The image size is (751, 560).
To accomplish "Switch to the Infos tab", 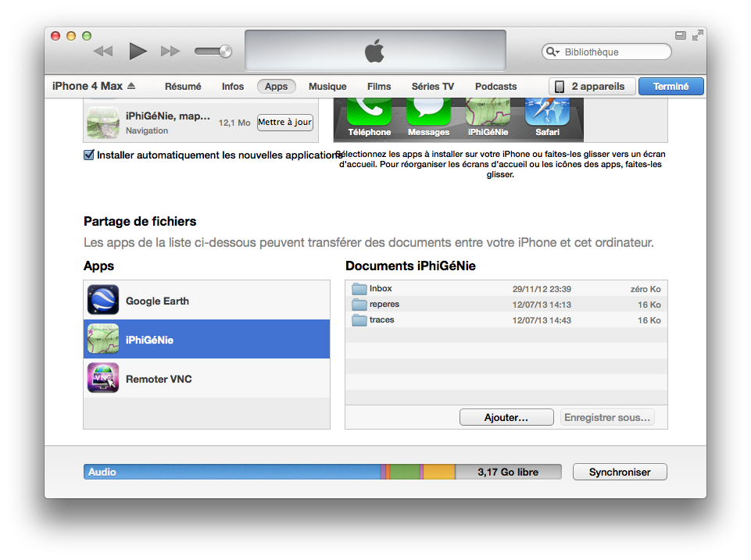I will click(233, 87).
